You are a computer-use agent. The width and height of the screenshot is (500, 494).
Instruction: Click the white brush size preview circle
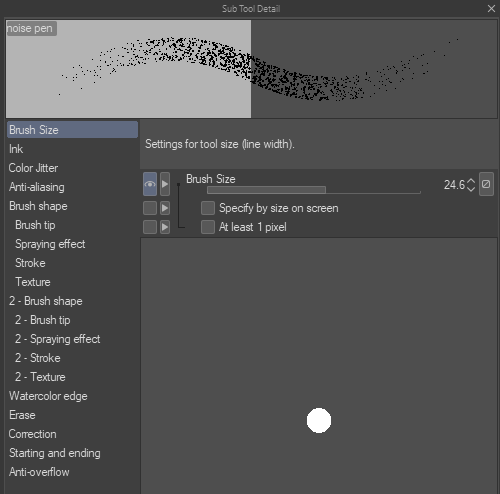click(x=319, y=421)
